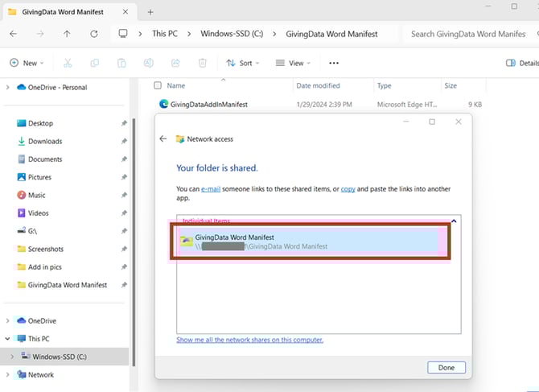Click the Done button

point(446,367)
